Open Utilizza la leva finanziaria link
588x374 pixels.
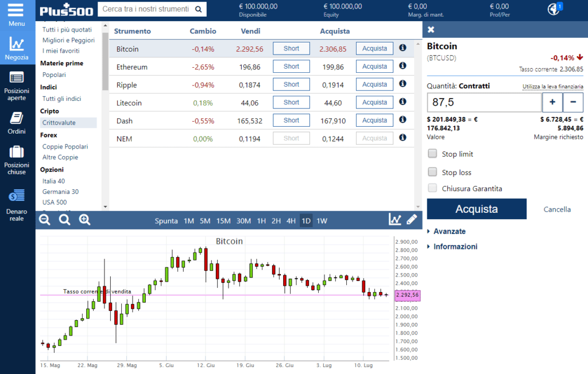(553, 87)
